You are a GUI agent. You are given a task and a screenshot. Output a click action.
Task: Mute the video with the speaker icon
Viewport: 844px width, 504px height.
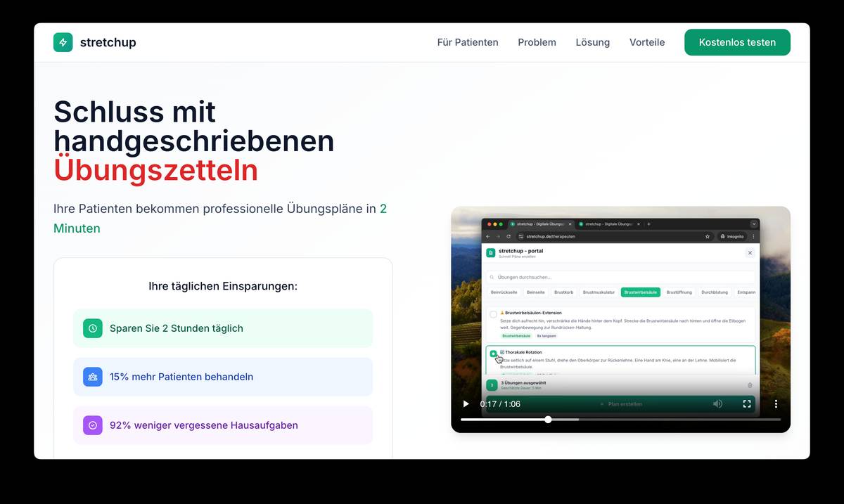pyautogui.click(x=717, y=404)
